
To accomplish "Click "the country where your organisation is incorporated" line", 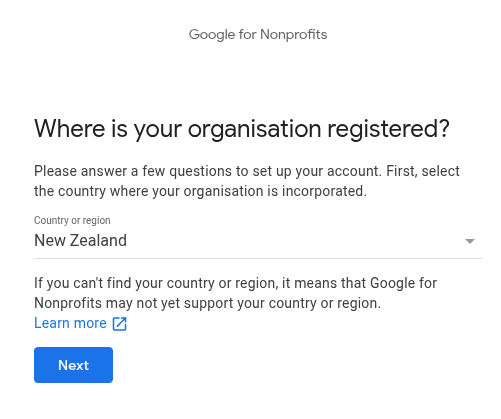I will (x=200, y=191).
